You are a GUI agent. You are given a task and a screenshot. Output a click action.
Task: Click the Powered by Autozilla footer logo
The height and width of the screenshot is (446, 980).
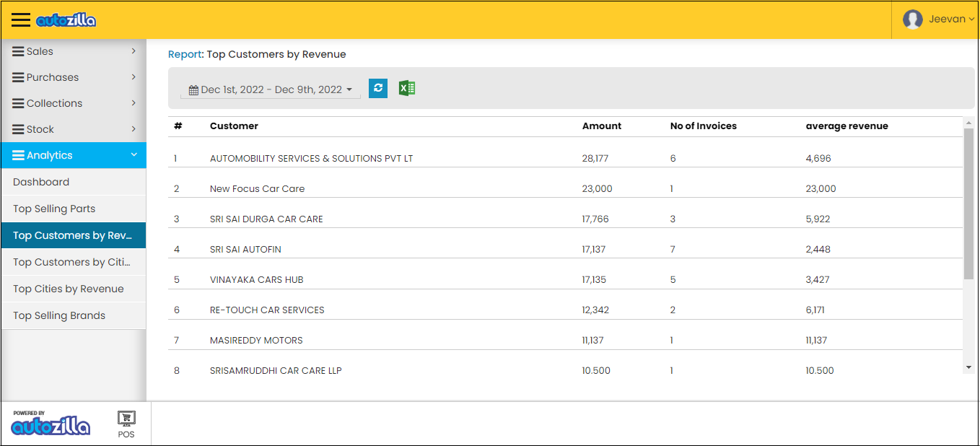51,423
